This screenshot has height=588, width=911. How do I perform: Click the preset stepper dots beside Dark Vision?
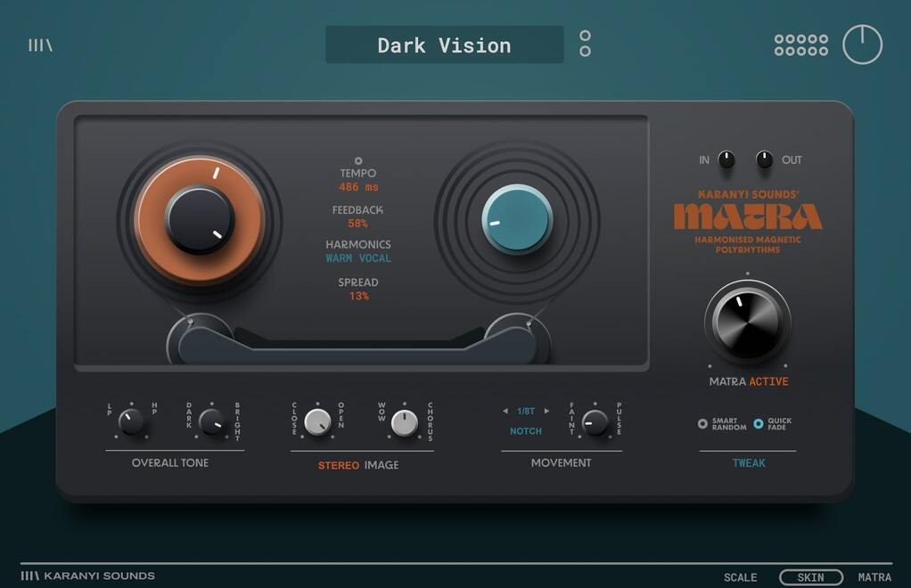pyautogui.click(x=585, y=44)
